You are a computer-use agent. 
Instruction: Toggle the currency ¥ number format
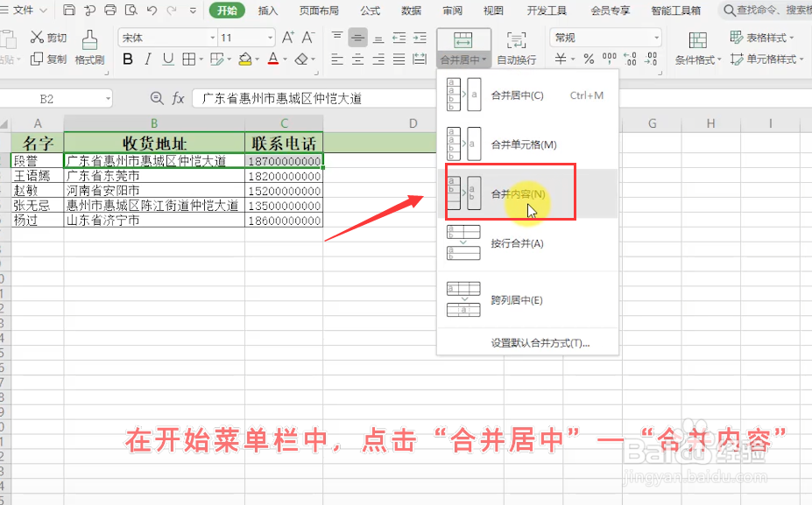560,59
